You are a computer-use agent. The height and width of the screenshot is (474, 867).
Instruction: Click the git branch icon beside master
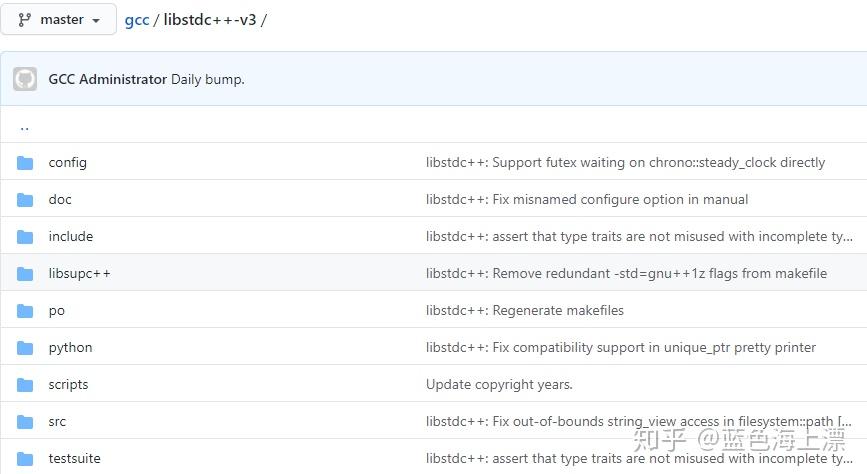coord(24,20)
